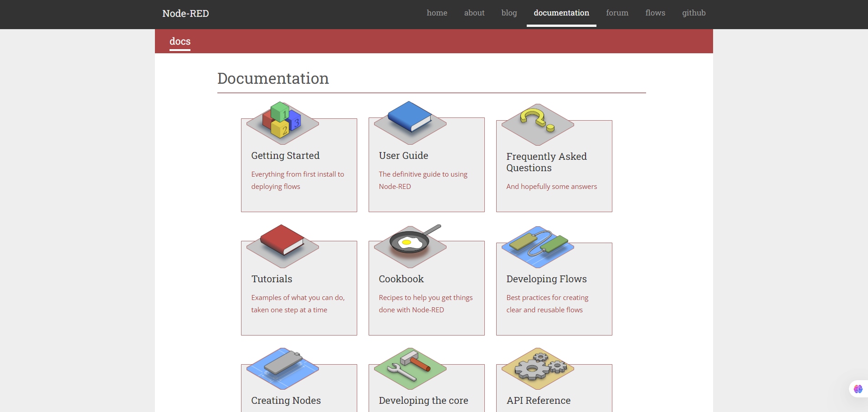Screen dimensions: 868x412
Task: Go to the home page
Action: click(437, 13)
